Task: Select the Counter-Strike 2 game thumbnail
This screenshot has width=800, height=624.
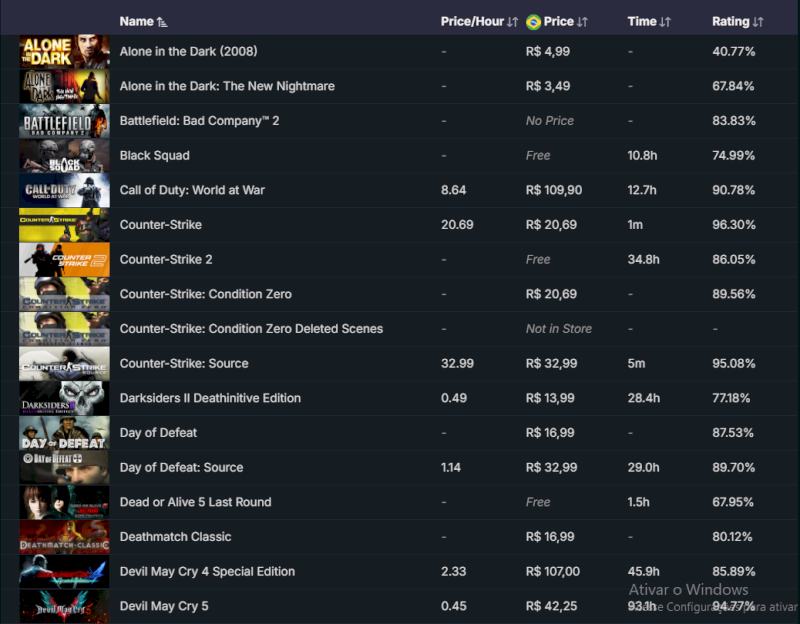Action: (65, 260)
